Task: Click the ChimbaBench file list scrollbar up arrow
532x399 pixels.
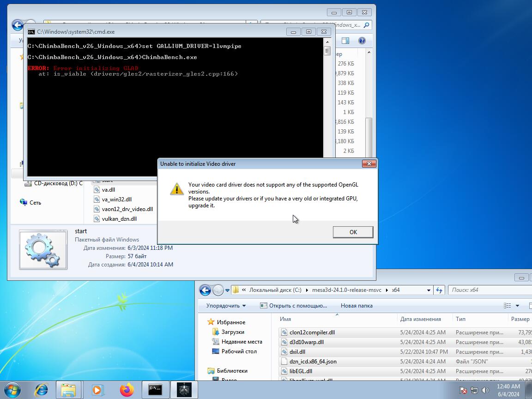Action: [x=369, y=53]
